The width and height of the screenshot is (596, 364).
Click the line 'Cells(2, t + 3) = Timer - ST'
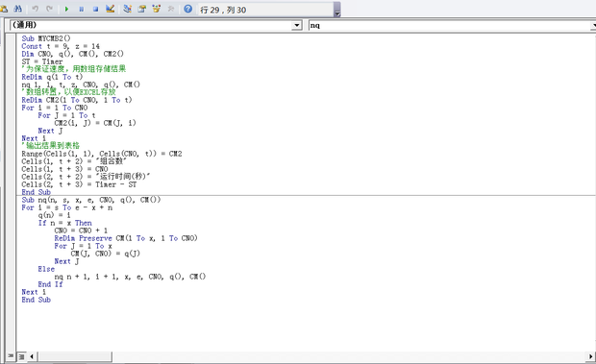(x=79, y=184)
